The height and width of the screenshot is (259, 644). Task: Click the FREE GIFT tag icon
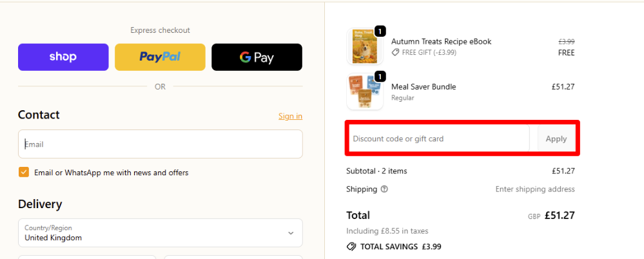click(x=395, y=53)
